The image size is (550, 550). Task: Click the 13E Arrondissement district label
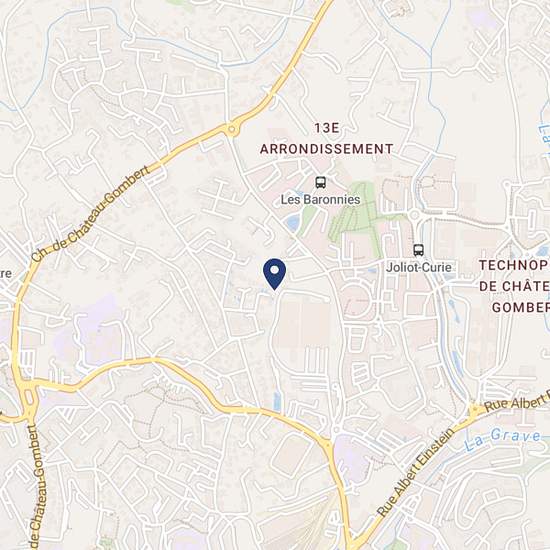pos(326,139)
